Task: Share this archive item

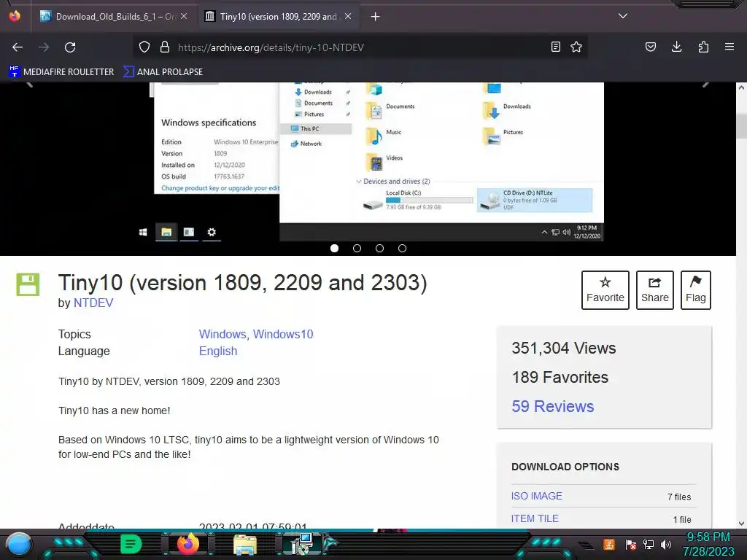Action: pos(654,290)
